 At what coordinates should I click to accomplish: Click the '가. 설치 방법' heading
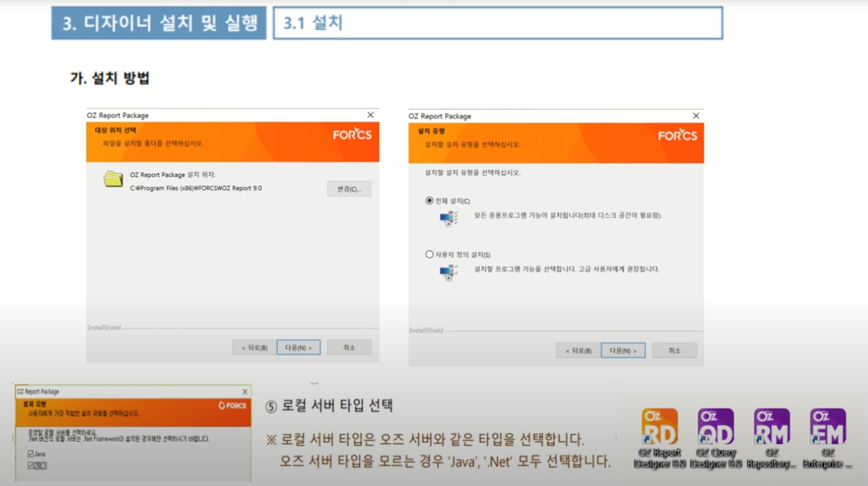[110, 78]
